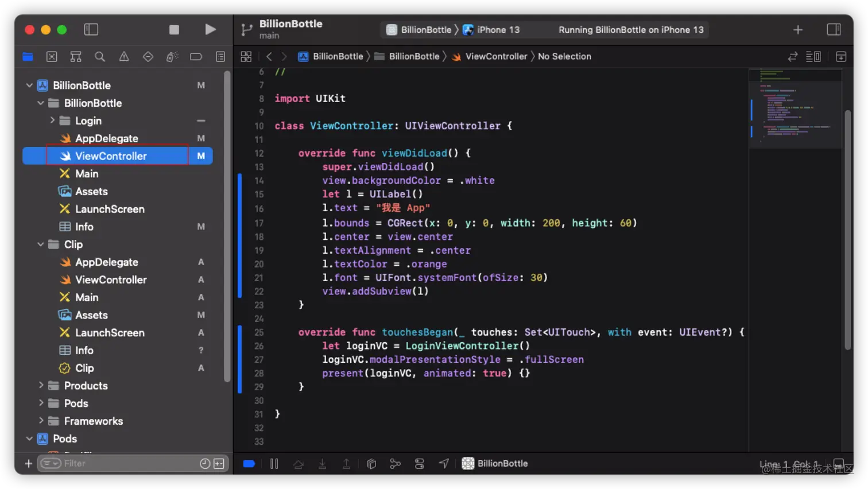Open the Symbol navigator tab

[x=76, y=56]
